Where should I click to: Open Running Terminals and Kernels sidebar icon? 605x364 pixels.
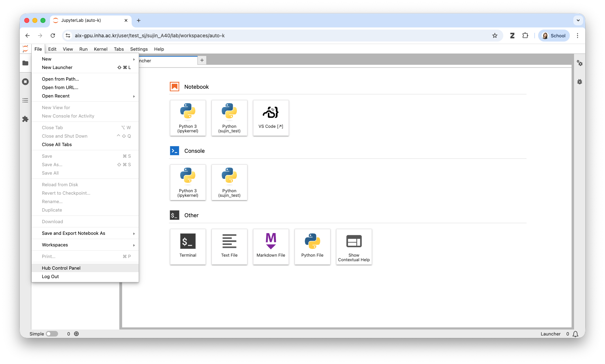click(25, 82)
